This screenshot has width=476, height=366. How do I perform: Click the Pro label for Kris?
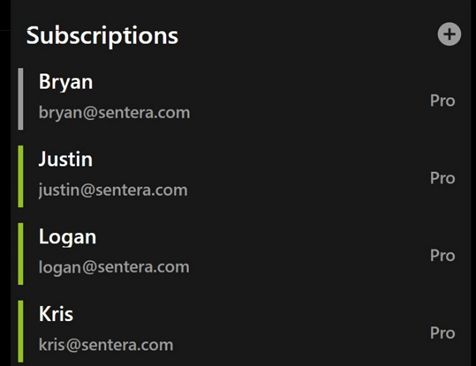click(x=442, y=333)
